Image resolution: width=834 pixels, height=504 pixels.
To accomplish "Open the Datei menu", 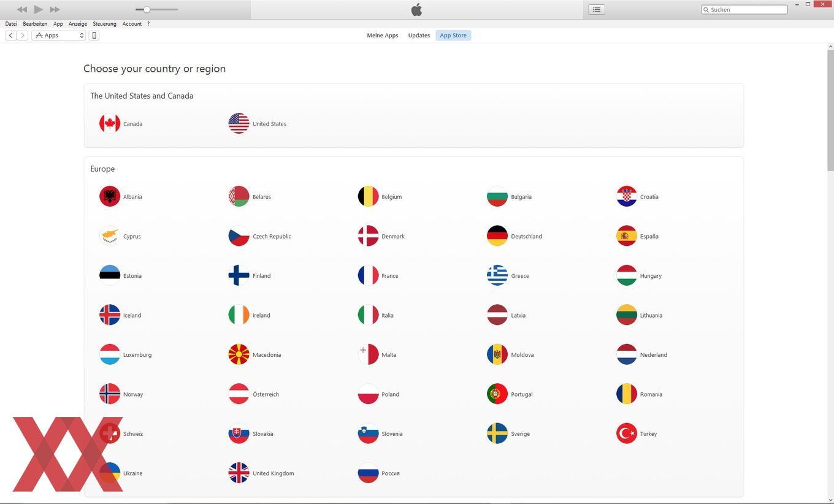I will click(x=11, y=24).
